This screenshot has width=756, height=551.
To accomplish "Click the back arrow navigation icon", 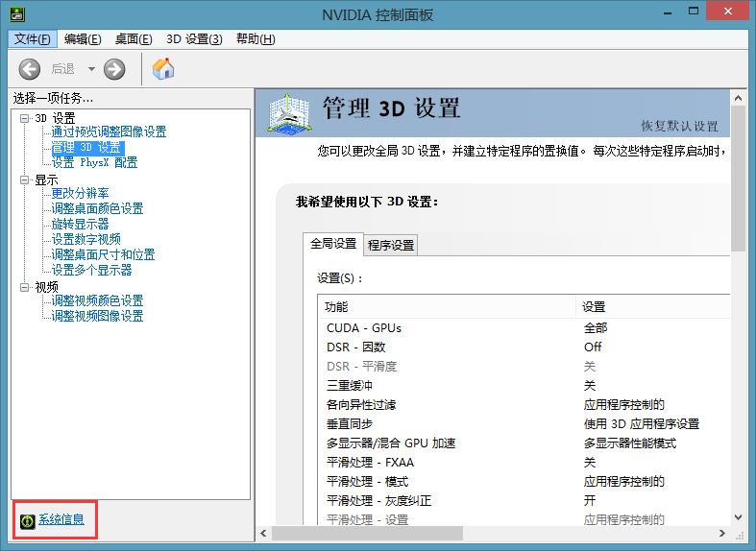I will pos(30,69).
